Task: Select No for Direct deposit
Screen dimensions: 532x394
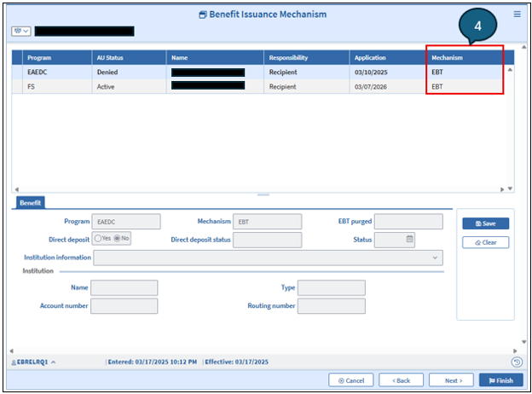Action: click(x=117, y=238)
